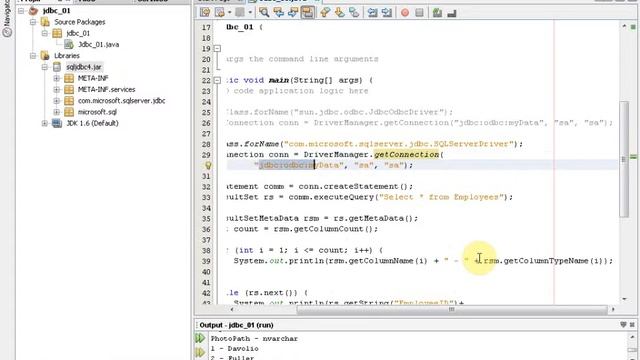Click line number 28 in gutter
This screenshot has height=360, width=640.
206,144
